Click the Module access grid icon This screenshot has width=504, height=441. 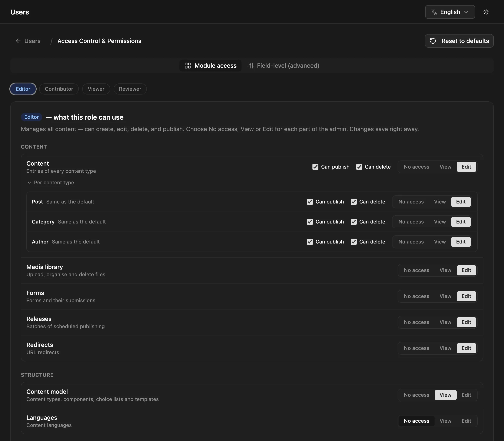[188, 66]
